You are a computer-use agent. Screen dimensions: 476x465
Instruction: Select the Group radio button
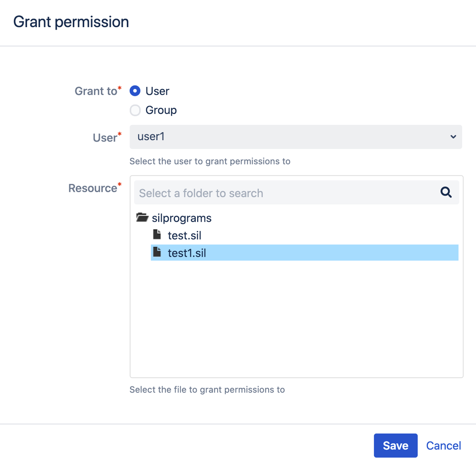pyautogui.click(x=135, y=110)
